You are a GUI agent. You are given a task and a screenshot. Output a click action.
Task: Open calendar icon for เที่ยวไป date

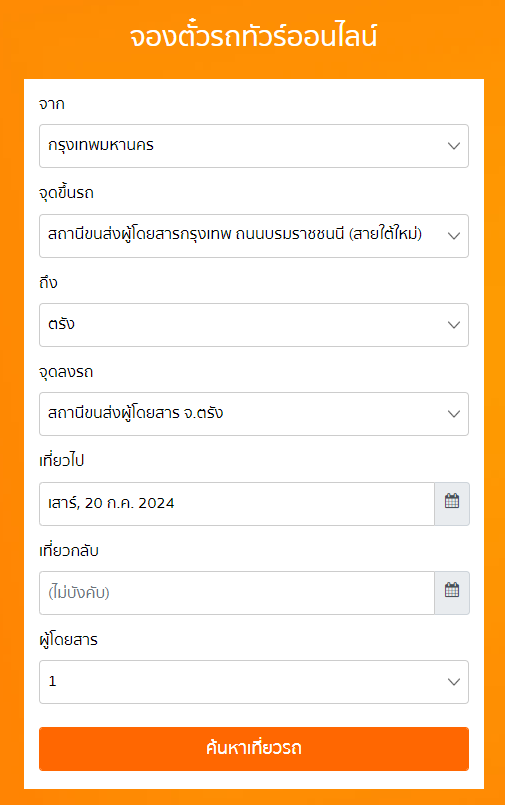pos(452,504)
